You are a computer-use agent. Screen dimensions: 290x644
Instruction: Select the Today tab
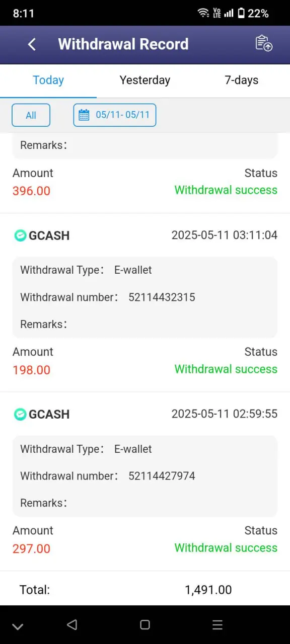(48, 80)
